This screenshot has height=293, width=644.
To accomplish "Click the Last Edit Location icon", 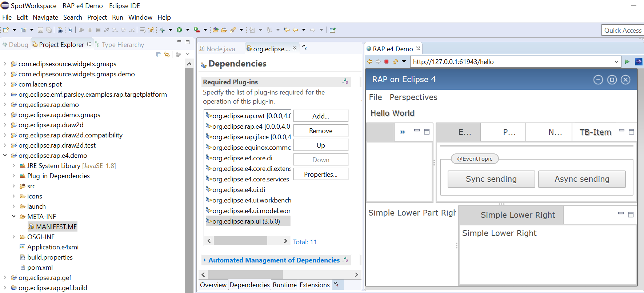I will coord(287,30).
